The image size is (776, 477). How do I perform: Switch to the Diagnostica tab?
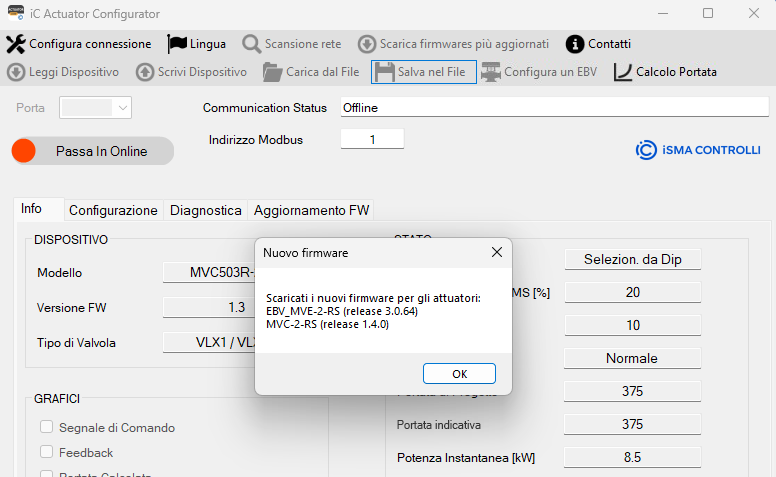click(205, 210)
